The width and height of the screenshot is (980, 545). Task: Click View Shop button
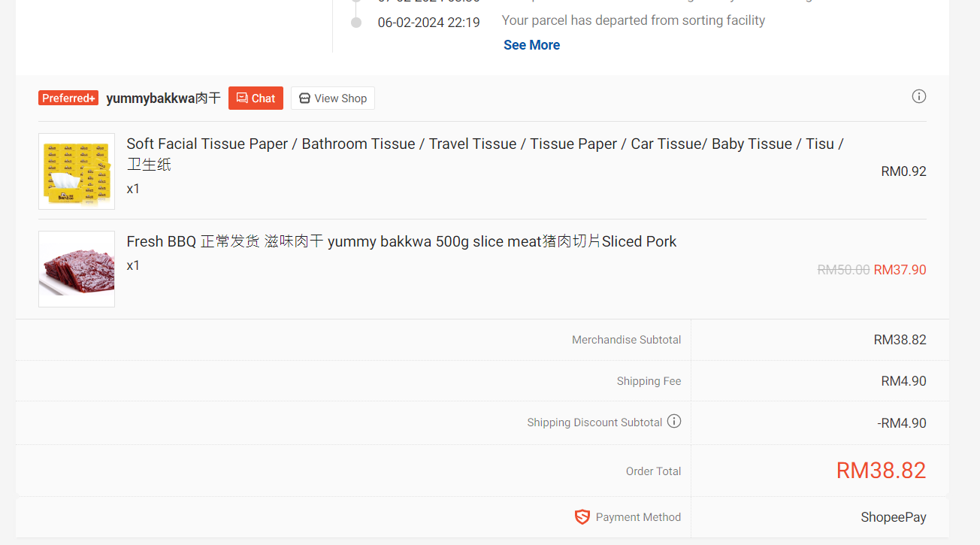[333, 98]
